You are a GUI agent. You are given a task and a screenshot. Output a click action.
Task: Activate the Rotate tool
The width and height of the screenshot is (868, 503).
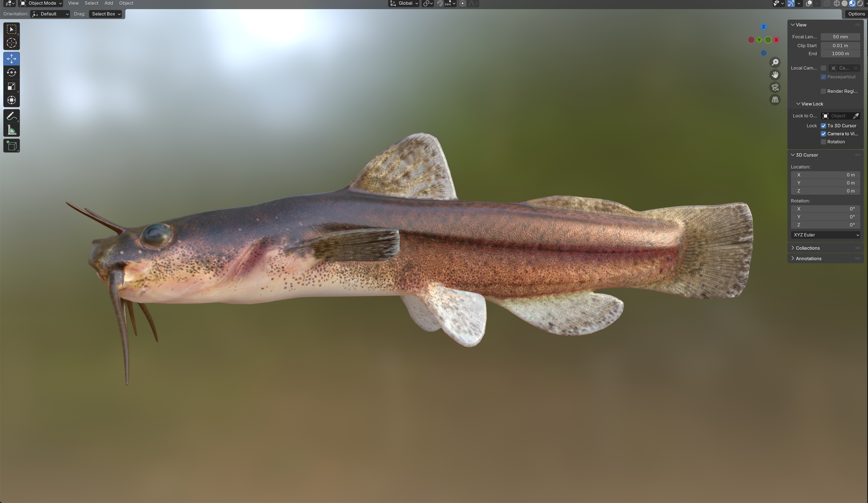(11, 72)
